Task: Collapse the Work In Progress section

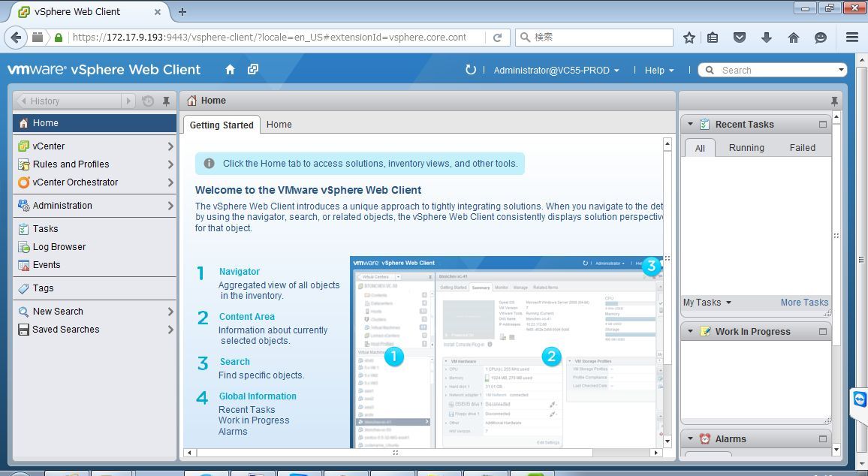Action: pyautogui.click(x=690, y=331)
